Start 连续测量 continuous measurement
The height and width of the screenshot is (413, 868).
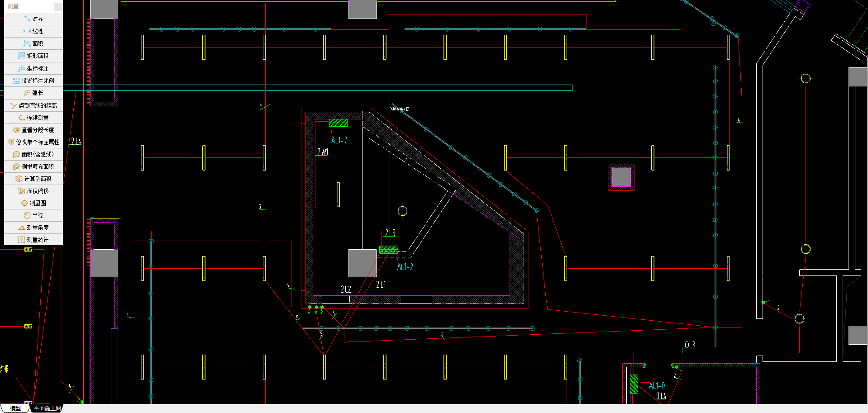tap(33, 118)
